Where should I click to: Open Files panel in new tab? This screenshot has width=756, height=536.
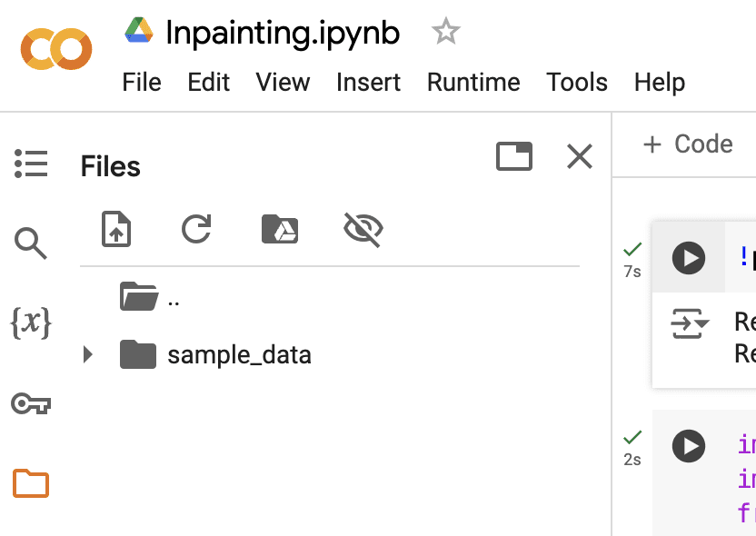tap(514, 156)
